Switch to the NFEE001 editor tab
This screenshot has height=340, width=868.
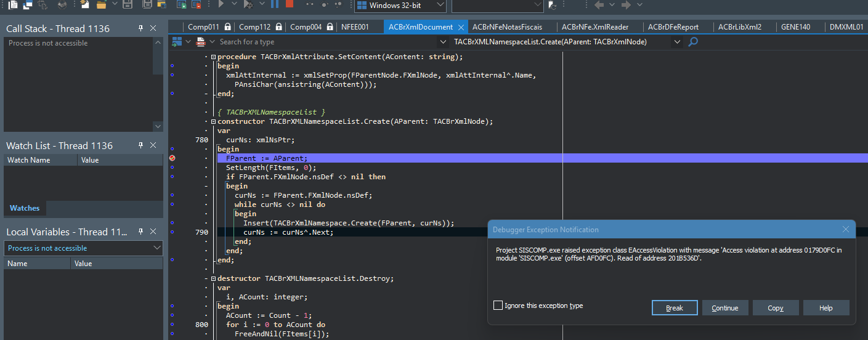click(x=355, y=27)
